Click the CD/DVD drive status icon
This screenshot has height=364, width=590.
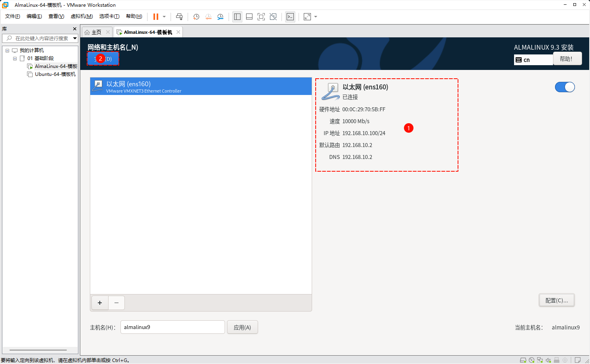coord(532,360)
